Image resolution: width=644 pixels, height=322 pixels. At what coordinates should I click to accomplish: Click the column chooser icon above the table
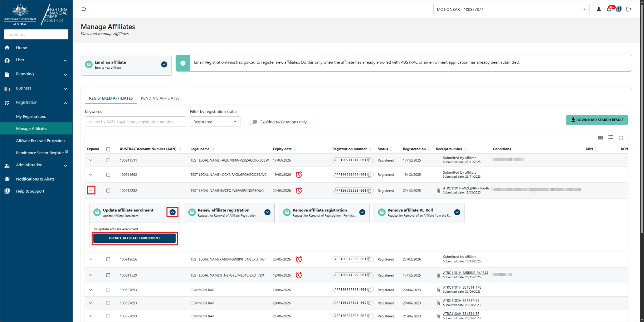pyautogui.click(x=600, y=138)
